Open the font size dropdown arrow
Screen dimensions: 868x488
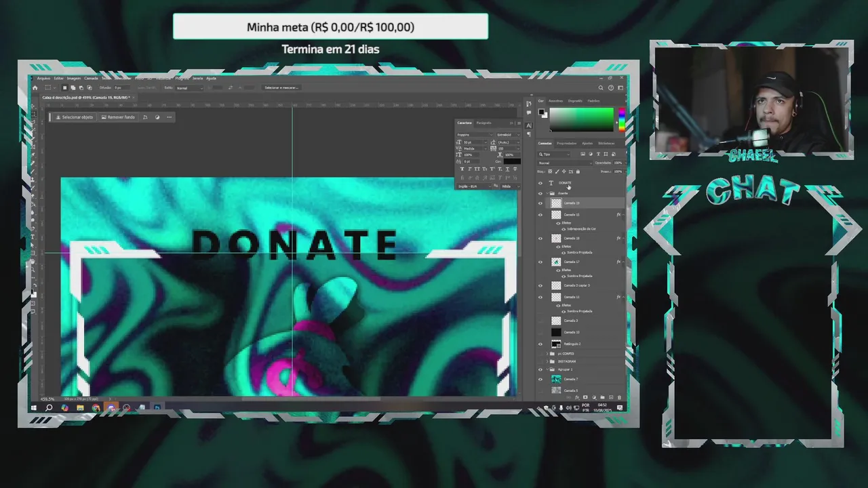pyautogui.click(x=486, y=142)
